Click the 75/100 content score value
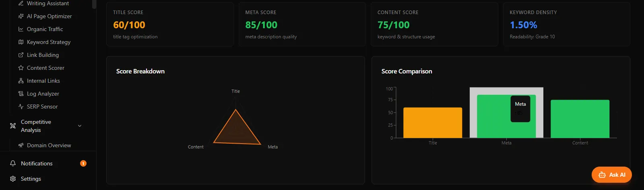Viewport: 644px width, 190px height. [x=393, y=25]
